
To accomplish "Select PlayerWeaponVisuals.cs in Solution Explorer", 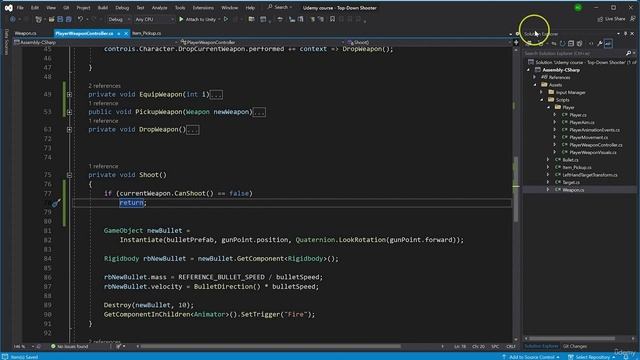I will [593, 153].
